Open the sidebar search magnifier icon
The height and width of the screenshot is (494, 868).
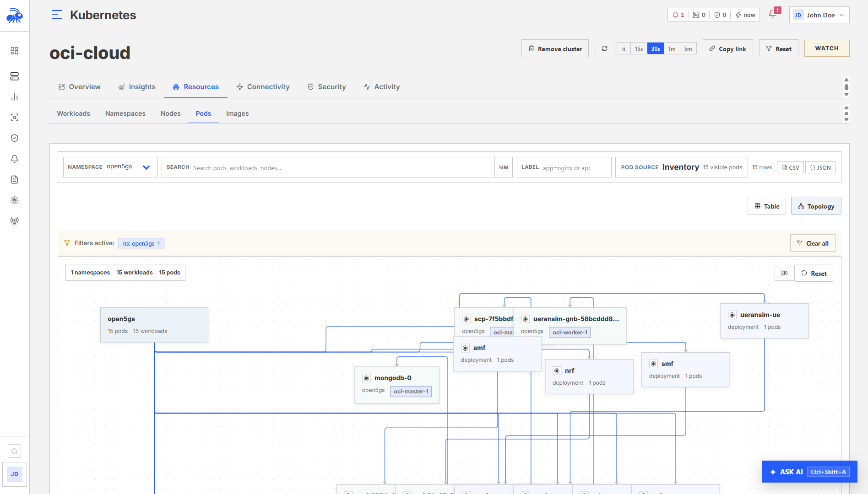[15, 451]
